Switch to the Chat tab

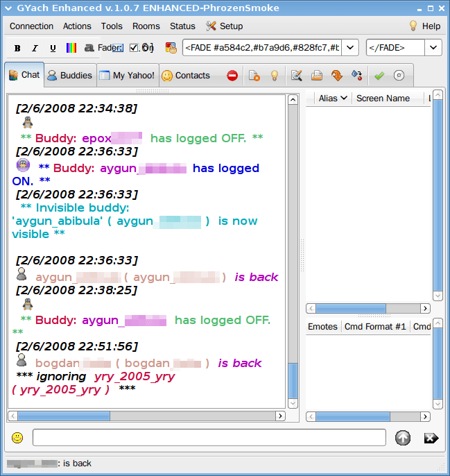click(24, 75)
